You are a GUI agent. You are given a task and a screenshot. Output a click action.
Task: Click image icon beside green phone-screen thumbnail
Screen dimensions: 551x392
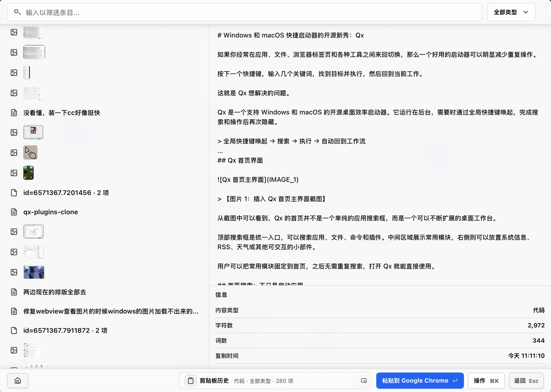click(14, 173)
